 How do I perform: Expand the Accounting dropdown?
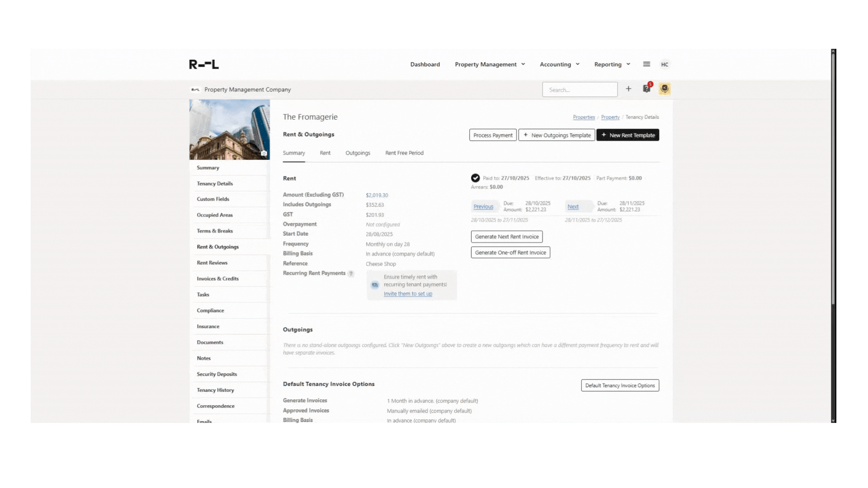[x=559, y=64]
